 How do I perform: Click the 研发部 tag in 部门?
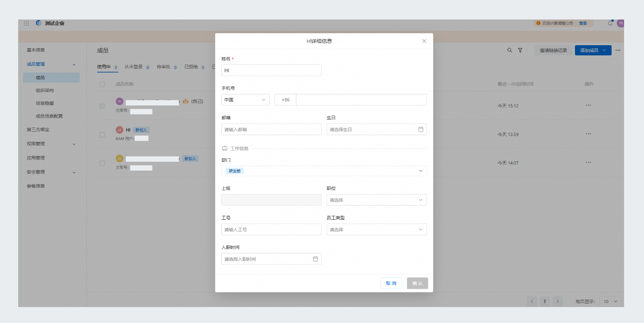point(235,171)
